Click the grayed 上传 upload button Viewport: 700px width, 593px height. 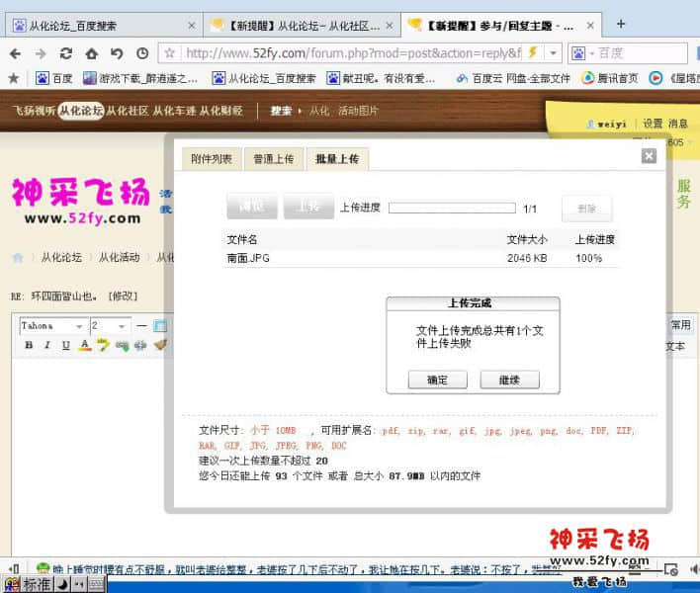pyautogui.click(x=308, y=207)
